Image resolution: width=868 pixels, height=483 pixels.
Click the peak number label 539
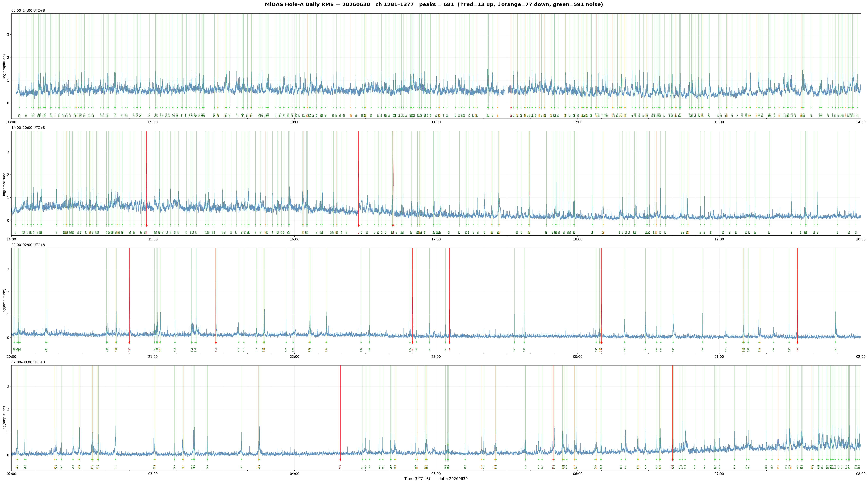524,350
